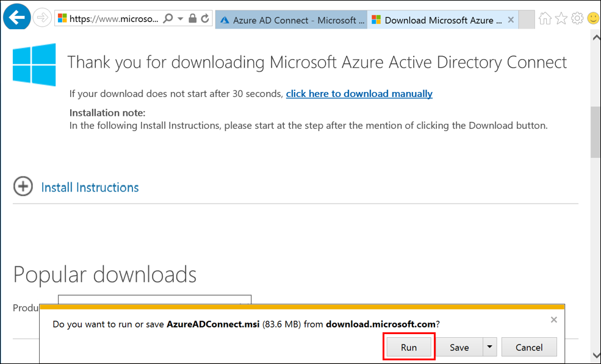The image size is (601, 364).
Task: Open Favorites star icon
Action: point(561,19)
